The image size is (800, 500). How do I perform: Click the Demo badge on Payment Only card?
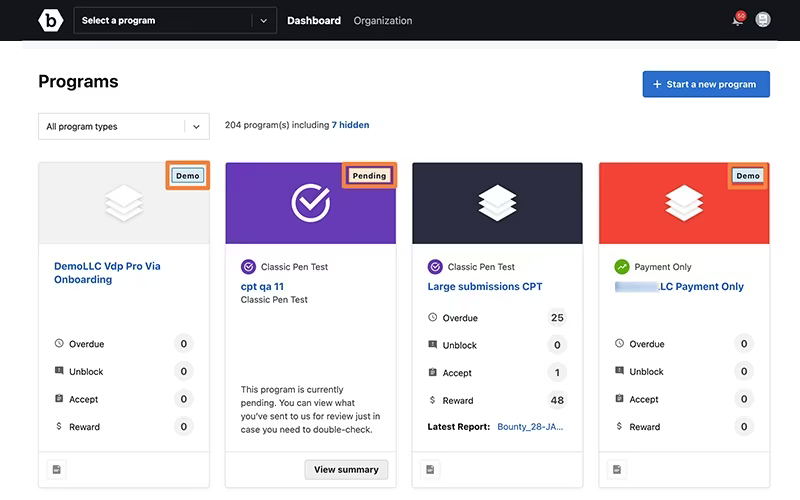748,176
